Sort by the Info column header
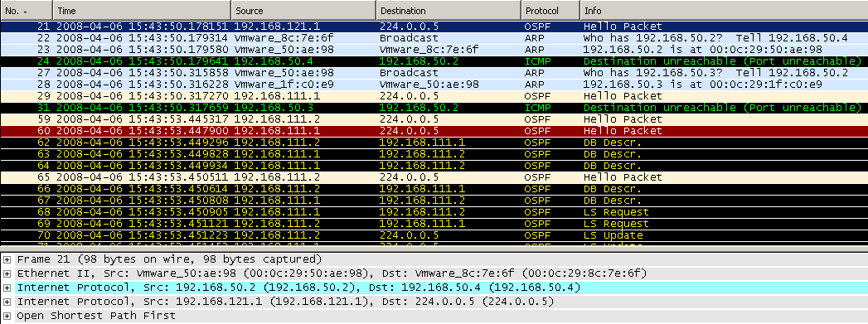This screenshot has width=868, height=324. click(x=724, y=11)
